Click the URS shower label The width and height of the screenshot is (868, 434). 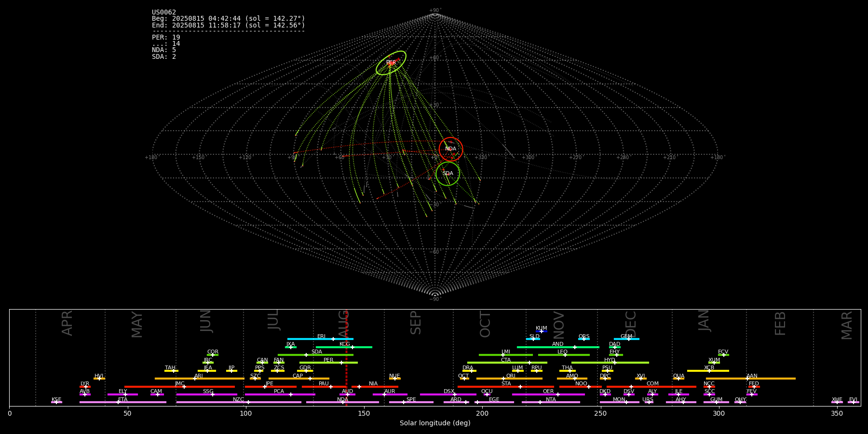pos(648,400)
